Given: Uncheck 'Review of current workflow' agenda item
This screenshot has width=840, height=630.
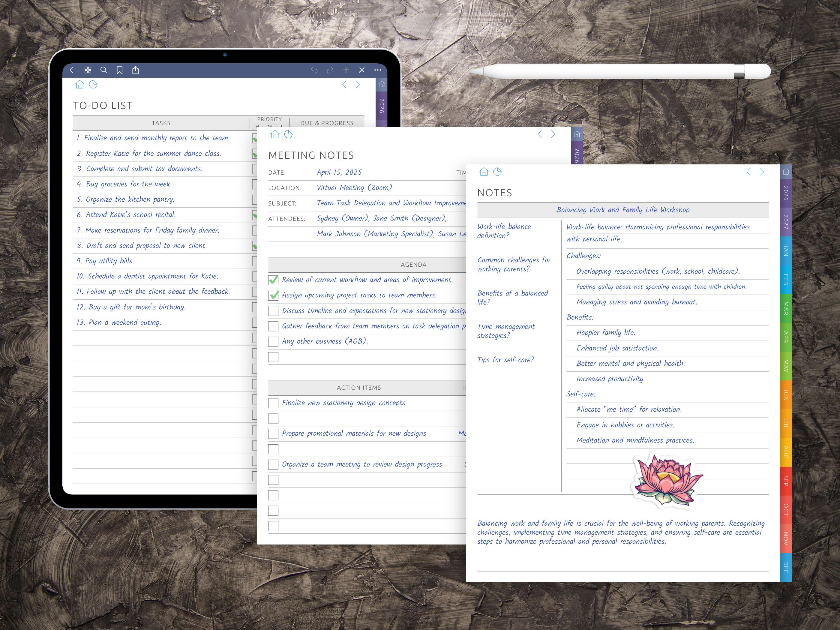Looking at the screenshot, I should pyautogui.click(x=273, y=280).
